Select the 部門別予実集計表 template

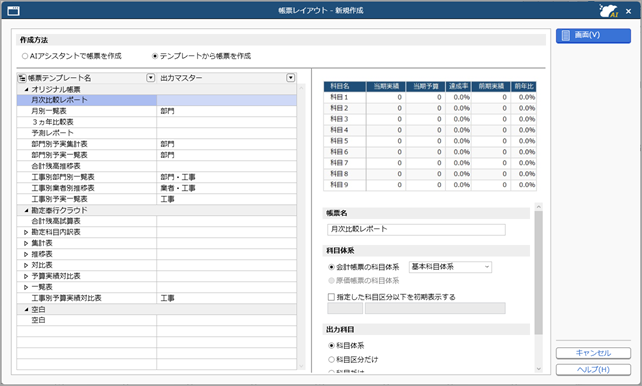point(156,144)
